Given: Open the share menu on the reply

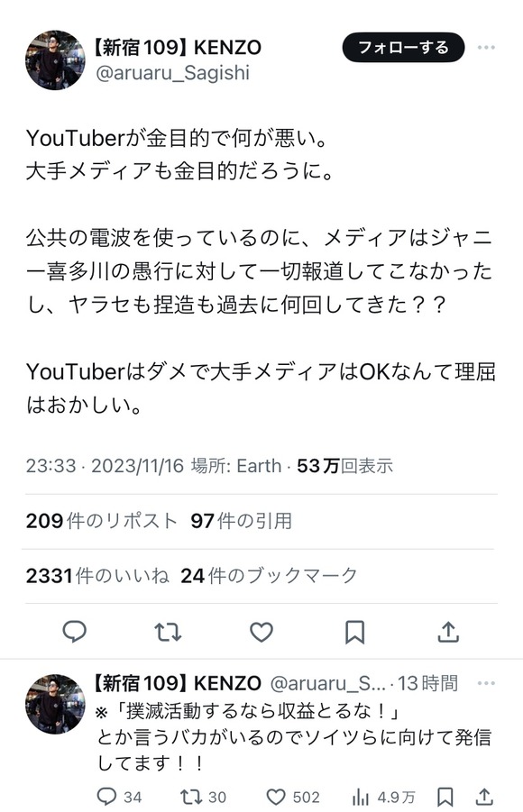Looking at the screenshot, I should 480,797.
